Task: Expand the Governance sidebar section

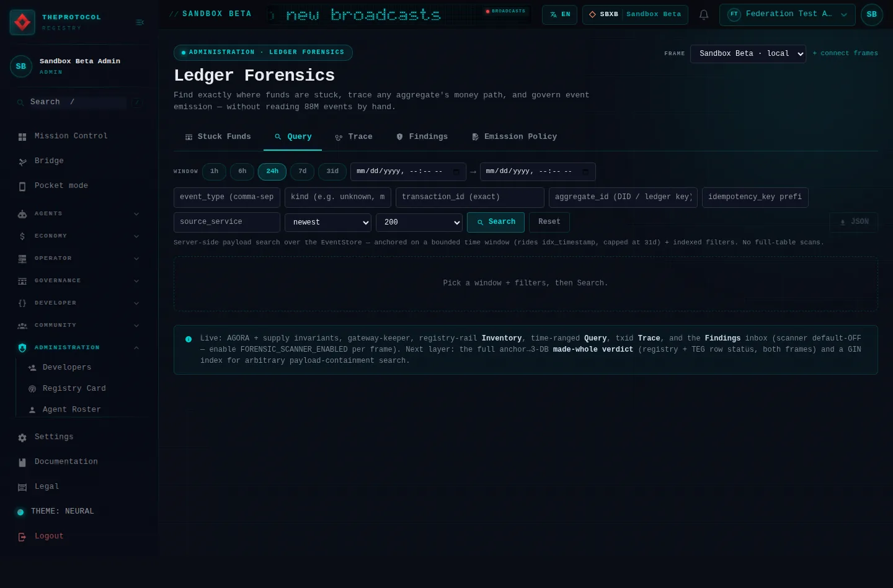Action: coord(79,280)
